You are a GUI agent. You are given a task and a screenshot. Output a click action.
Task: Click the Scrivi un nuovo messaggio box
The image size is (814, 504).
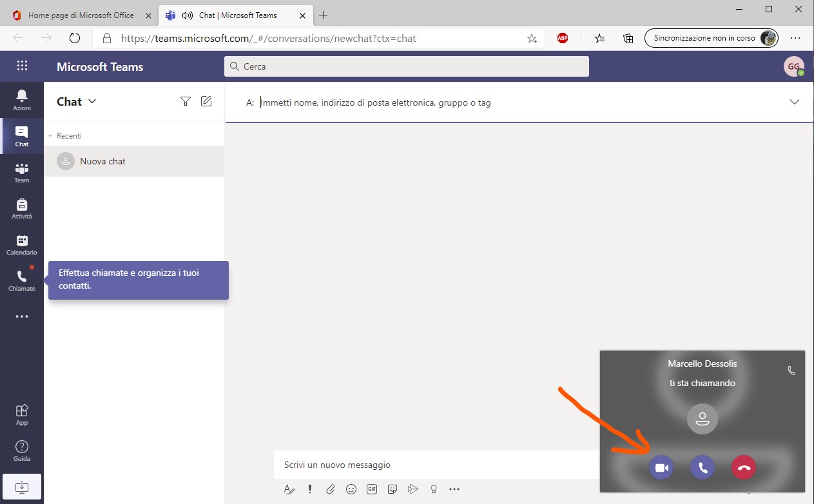tap(435, 465)
